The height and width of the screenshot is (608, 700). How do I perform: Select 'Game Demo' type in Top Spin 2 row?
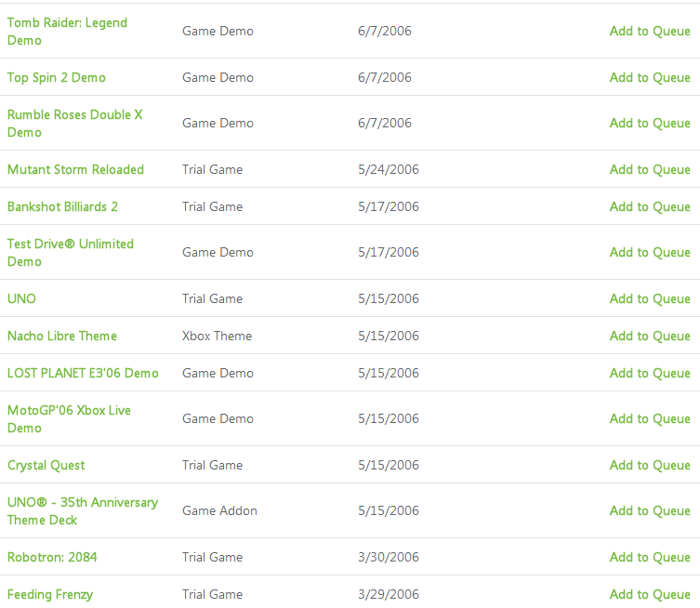[x=218, y=78]
